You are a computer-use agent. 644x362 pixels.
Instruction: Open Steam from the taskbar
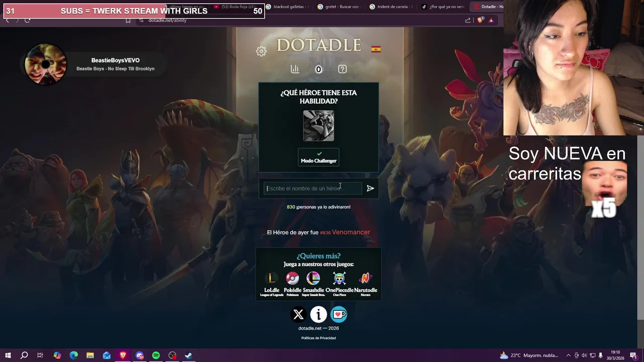click(x=189, y=355)
